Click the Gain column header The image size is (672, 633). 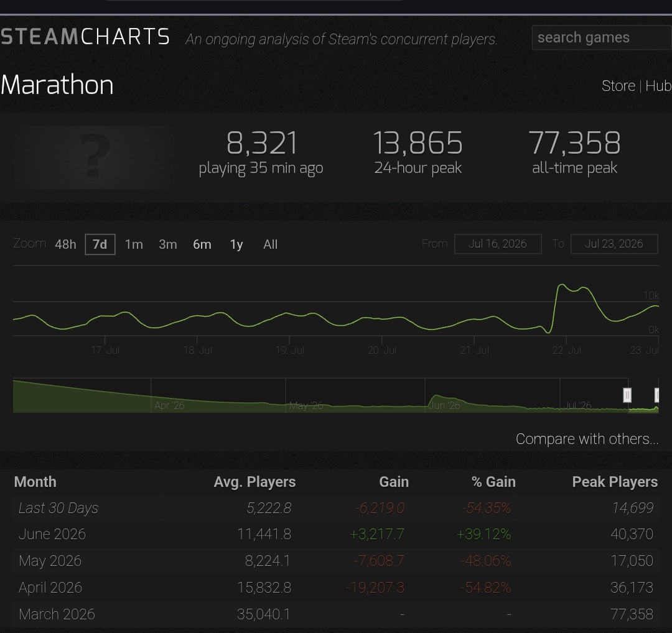(x=394, y=482)
